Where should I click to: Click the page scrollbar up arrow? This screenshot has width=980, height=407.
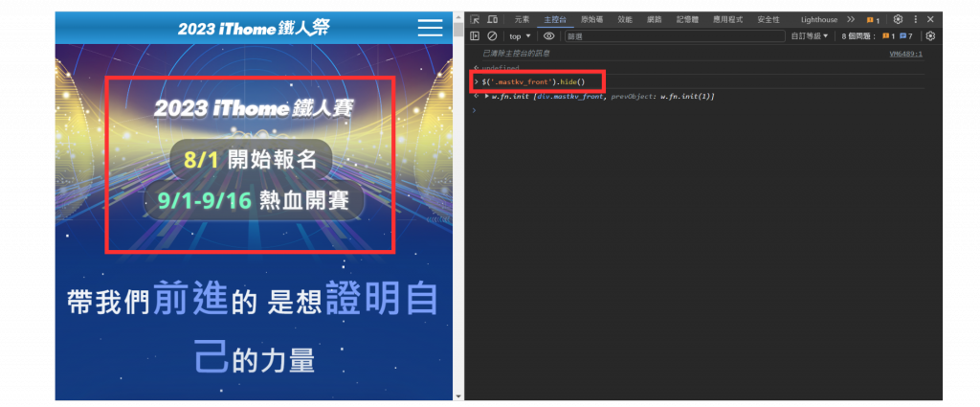pos(458,16)
